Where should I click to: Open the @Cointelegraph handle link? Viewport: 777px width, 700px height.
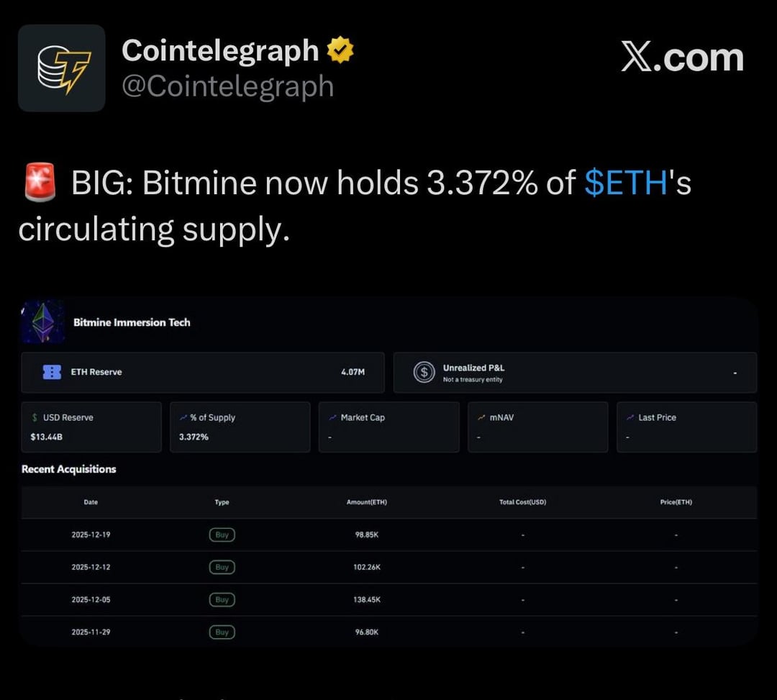(227, 86)
